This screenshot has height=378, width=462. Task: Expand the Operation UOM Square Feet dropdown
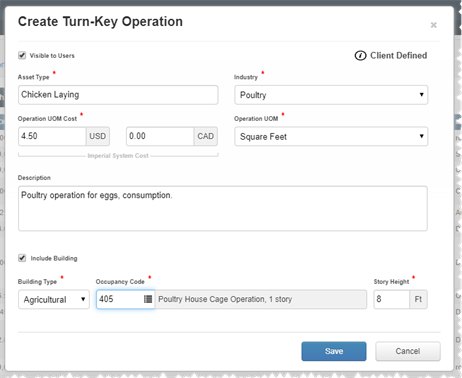(331, 136)
